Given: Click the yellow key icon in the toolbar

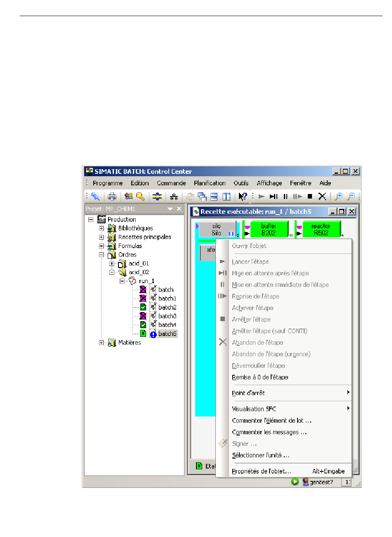Looking at the screenshot, I should [140, 196].
